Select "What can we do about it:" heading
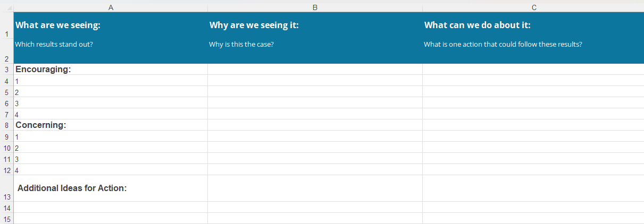644x224 pixels. click(477, 25)
